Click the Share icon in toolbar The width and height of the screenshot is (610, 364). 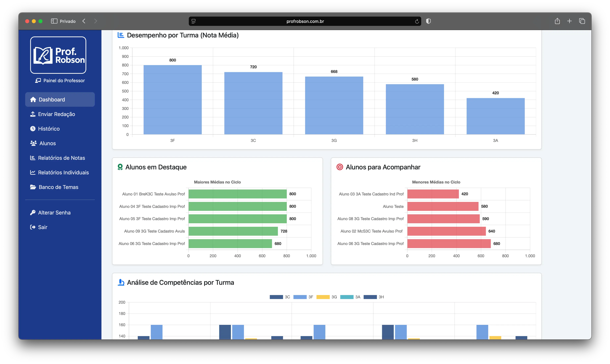pos(557,21)
